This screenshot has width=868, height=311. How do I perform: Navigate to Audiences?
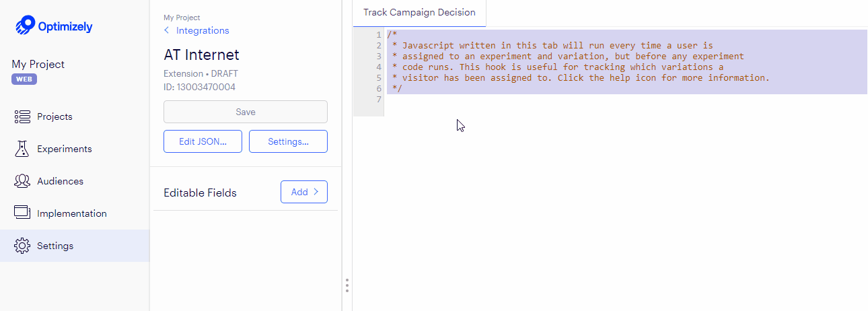click(60, 181)
